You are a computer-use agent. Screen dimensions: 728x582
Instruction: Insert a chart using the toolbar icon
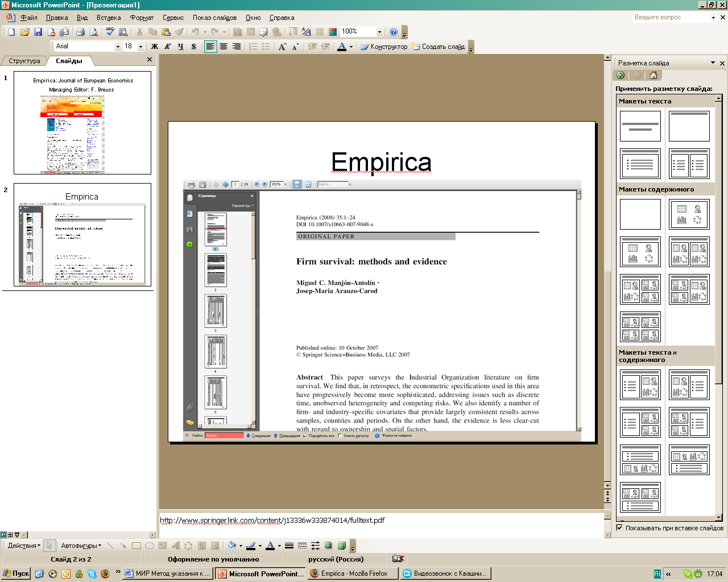238,32
